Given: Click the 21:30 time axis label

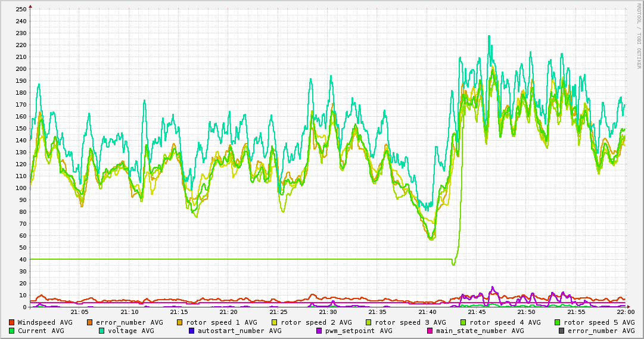Looking at the screenshot, I should click(x=328, y=312).
